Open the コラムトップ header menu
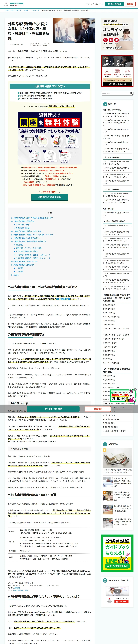The image size is (138, 644). click(x=89, y=4)
